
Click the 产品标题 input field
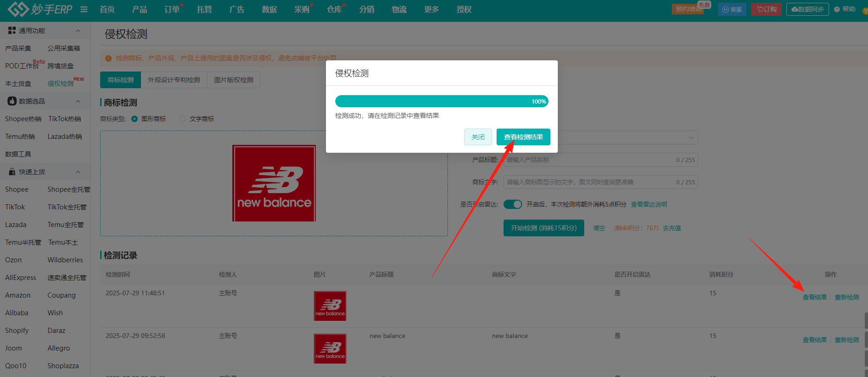[600, 160]
